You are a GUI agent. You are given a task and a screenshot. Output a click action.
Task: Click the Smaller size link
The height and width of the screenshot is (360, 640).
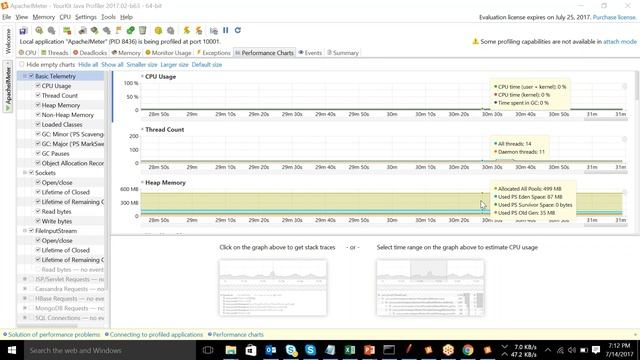point(142,64)
